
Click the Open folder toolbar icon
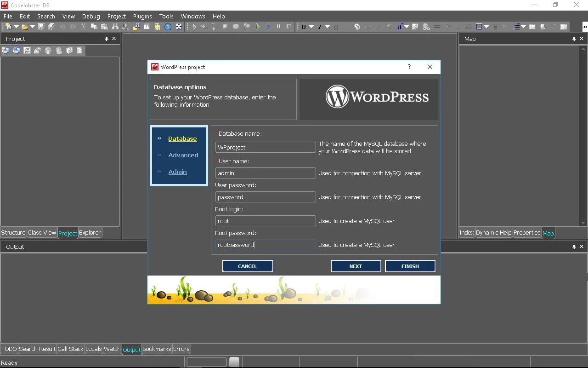coord(25,27)
